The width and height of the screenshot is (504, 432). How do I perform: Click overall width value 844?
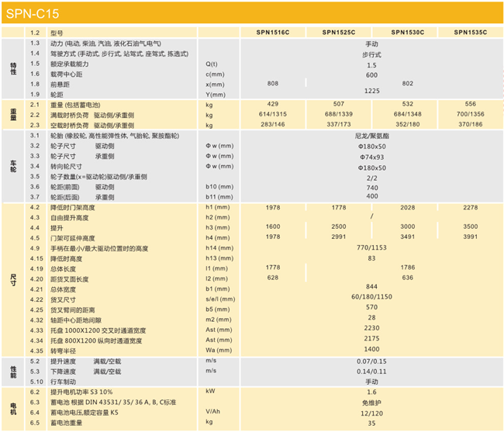371,288
